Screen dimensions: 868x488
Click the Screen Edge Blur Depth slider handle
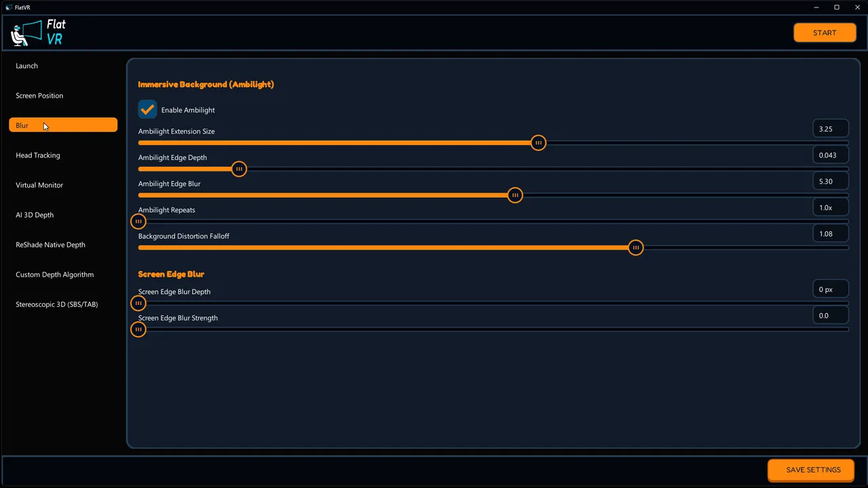138,304
